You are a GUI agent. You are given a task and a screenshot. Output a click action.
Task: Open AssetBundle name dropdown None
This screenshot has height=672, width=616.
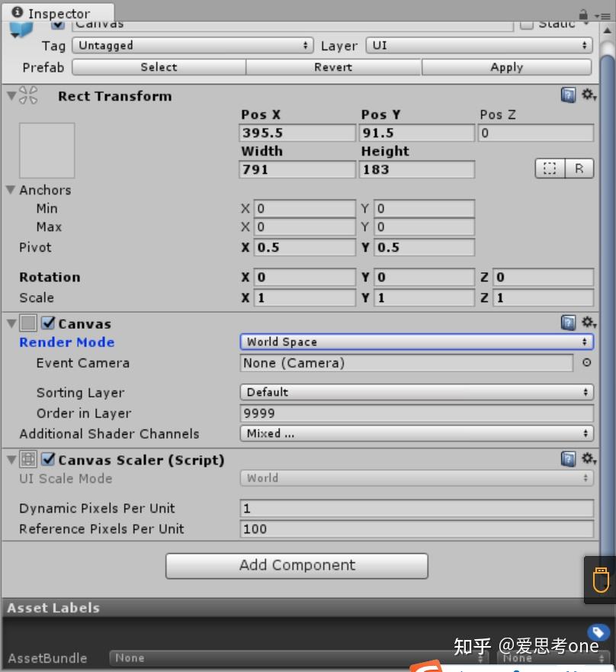point(299,658)
